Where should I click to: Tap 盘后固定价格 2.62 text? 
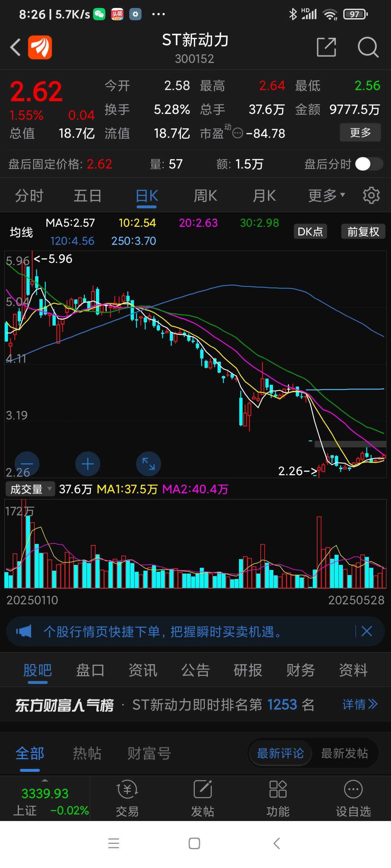click(x=60, y=164)
